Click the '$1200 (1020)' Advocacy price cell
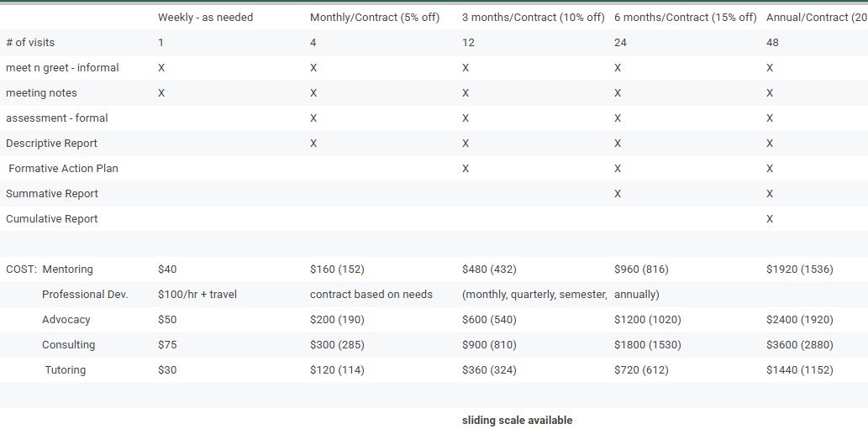This screenshot has width=868, height=429. click(x=648, y=320)
